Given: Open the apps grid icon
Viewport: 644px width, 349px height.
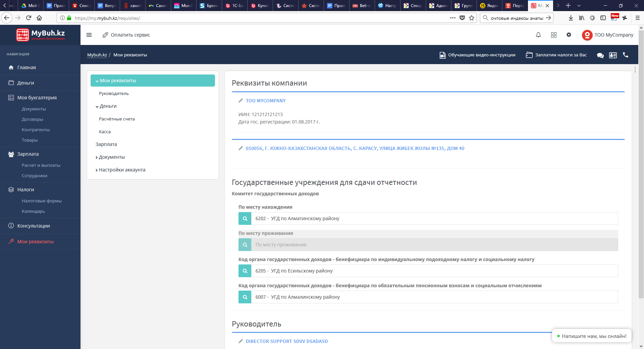Looking at the screenshot, I should pyautogui.click(x=554, y=35).
